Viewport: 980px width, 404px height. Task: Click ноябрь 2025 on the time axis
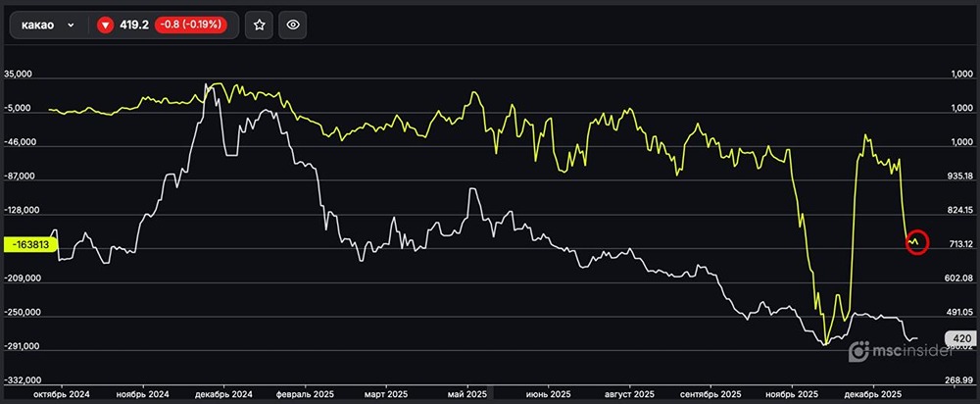pos(792,394)
